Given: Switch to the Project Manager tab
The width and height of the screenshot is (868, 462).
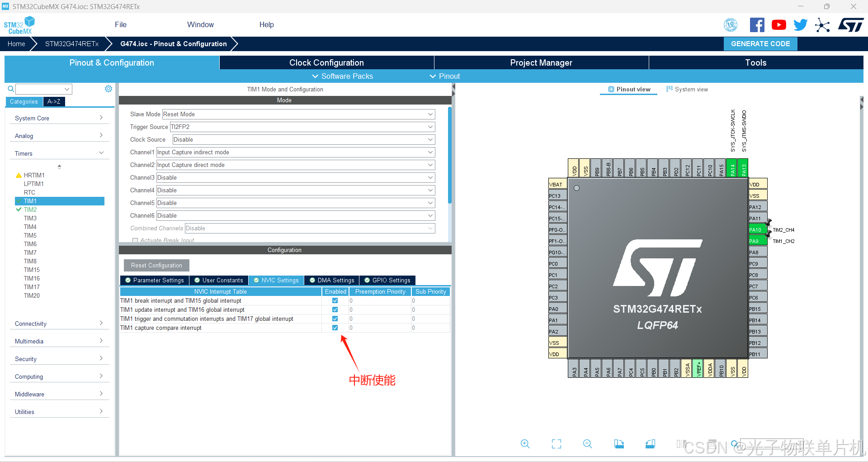Looking at the screenshot, I should click(541, 63).
